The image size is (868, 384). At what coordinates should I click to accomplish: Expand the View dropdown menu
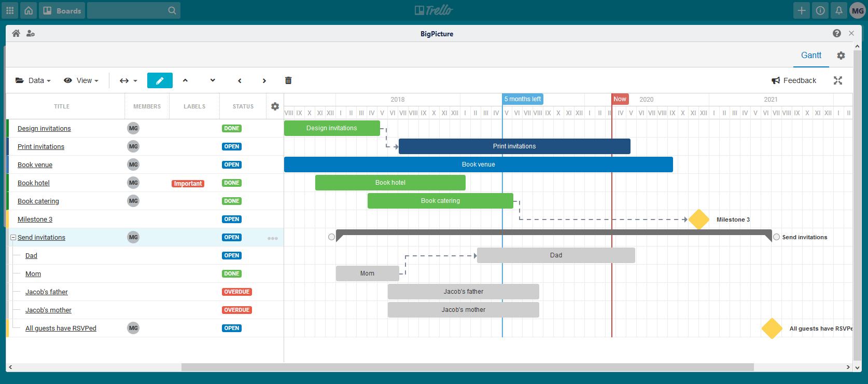click(81, 80)
